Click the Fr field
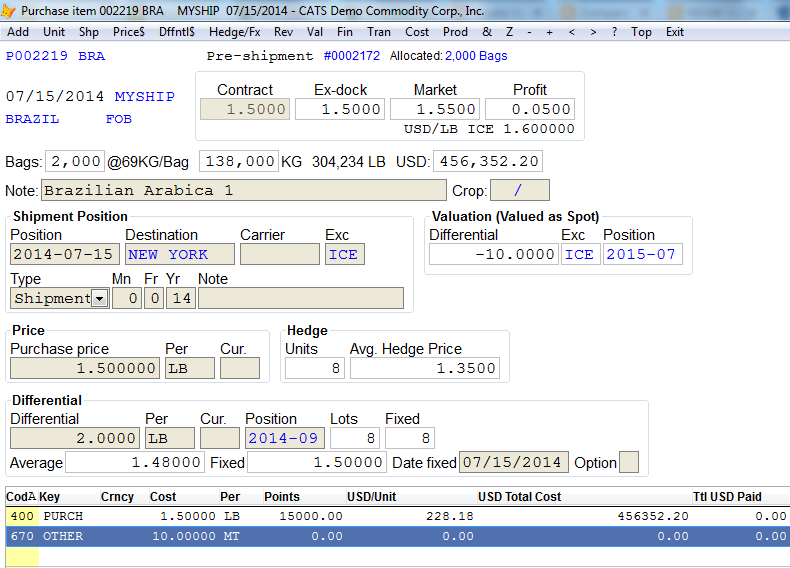 pyautogui.click(x=154, y=298)
